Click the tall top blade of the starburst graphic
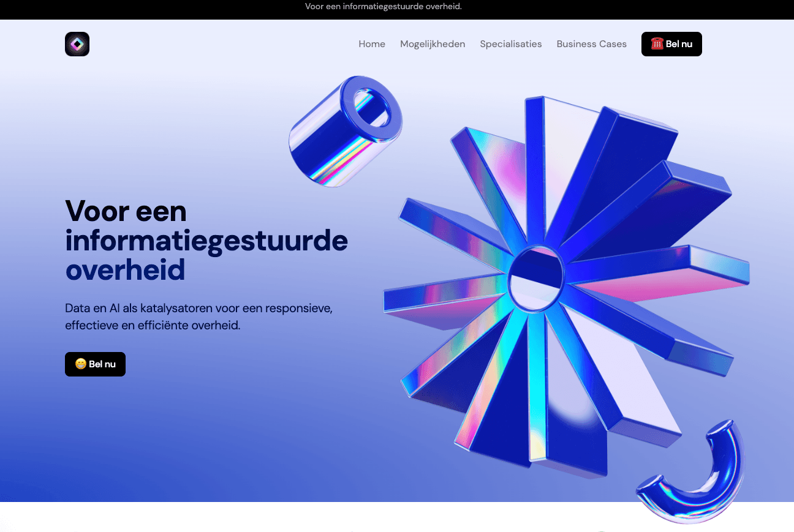The image size is (794, 532). (535, 171)
